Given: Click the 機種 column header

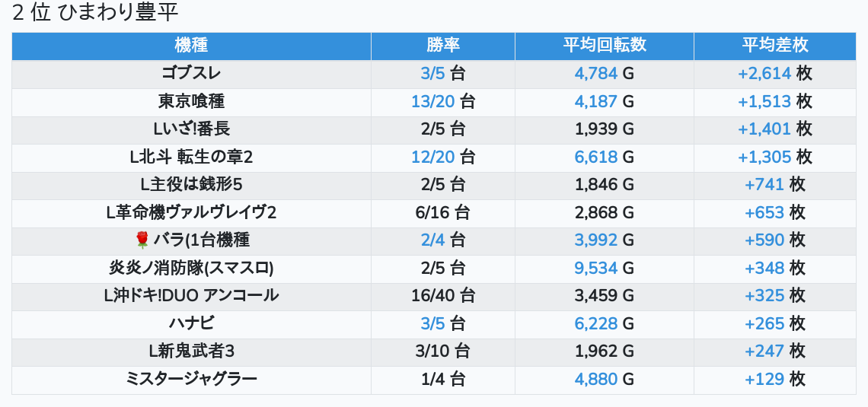Looking at the screenshot, I should point(191,46).
